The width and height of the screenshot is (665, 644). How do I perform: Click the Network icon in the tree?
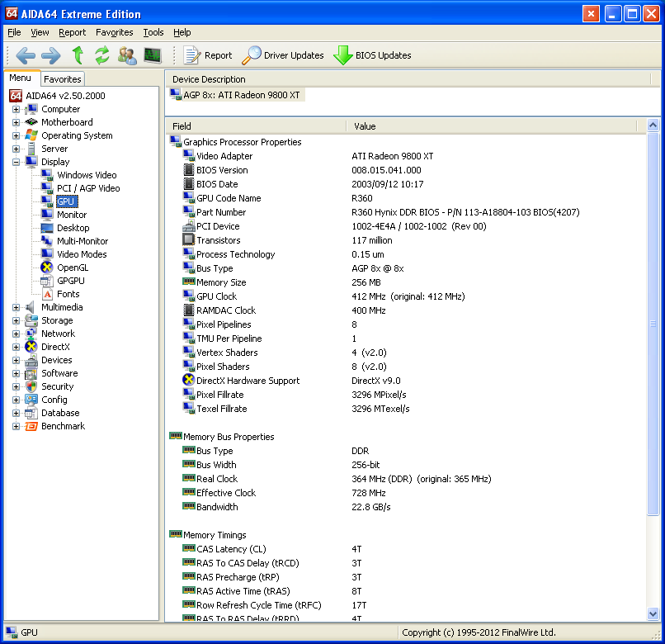(x=31, y=334)
